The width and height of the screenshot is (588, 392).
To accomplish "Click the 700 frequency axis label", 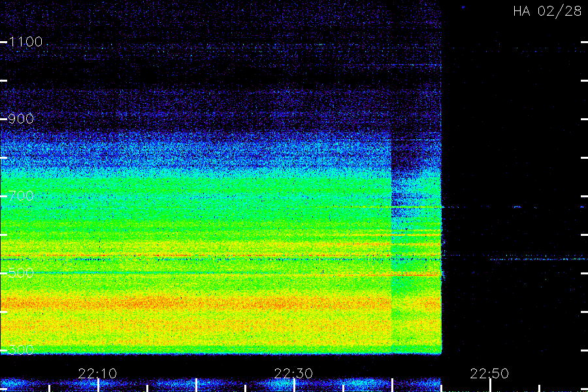I will [x=21, y=196].
